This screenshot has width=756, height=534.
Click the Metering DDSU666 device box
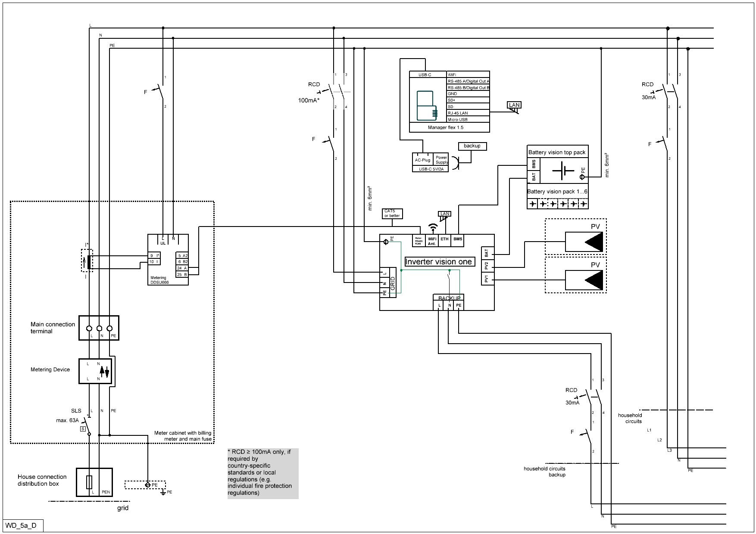pyautogui.click(x=168, y=259)
